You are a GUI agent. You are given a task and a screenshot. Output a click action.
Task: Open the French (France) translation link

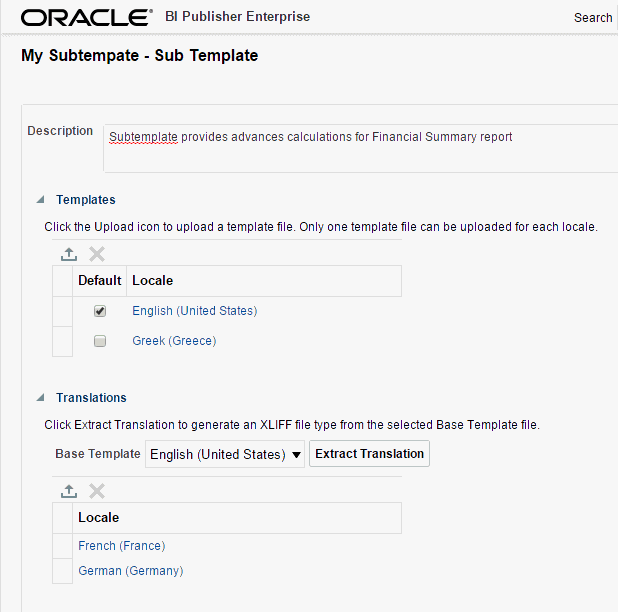[x=122, y=546]
